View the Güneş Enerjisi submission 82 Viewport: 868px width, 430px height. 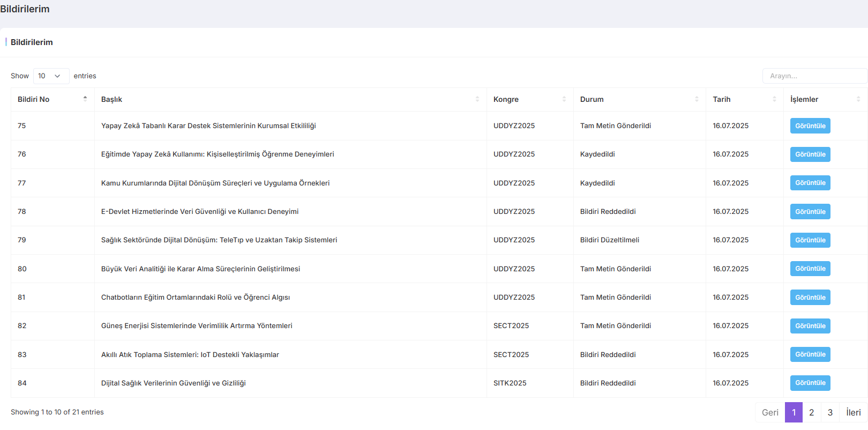pos(810,326)
